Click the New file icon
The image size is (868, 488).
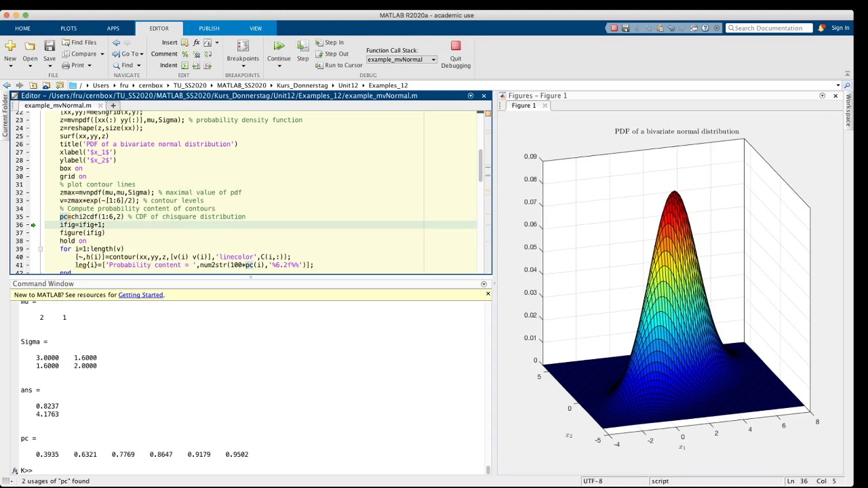point(10,46)
